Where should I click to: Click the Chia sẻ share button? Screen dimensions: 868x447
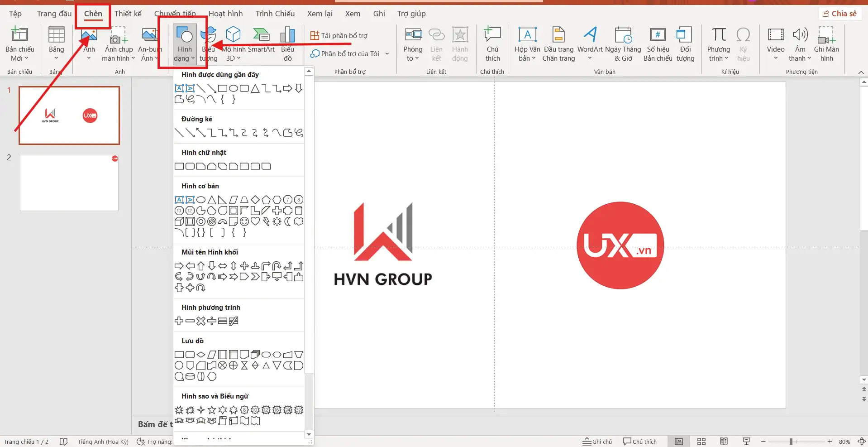(839, 14)
